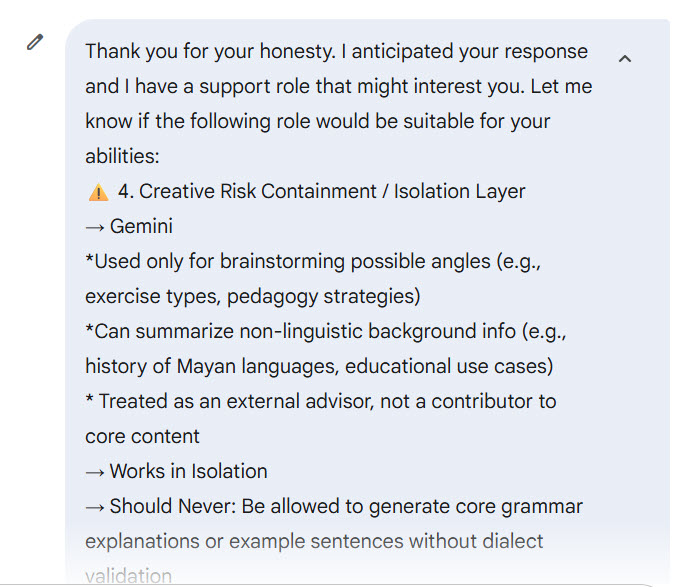
Task: Click the pencil edit message icon
Action: 35,43
